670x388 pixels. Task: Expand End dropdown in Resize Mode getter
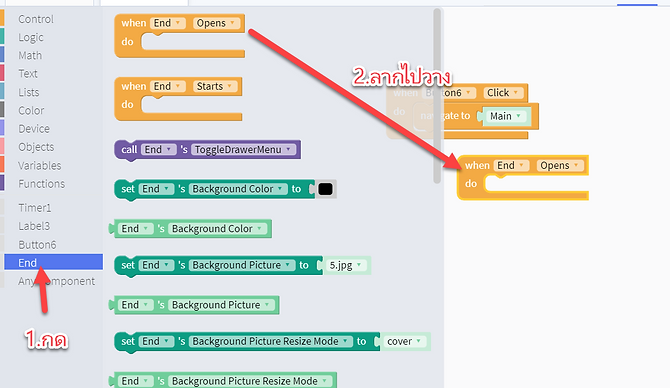pos(135,381)
